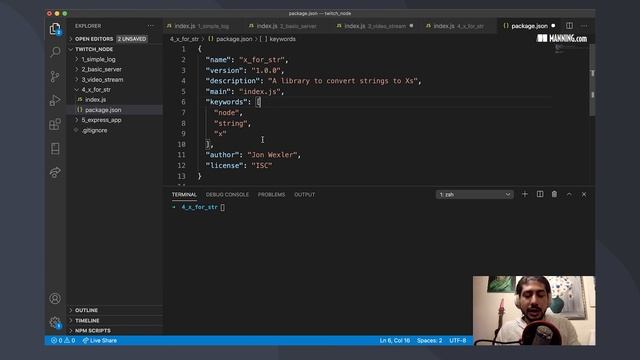Switch to Debug Console tab

(227, 195)
